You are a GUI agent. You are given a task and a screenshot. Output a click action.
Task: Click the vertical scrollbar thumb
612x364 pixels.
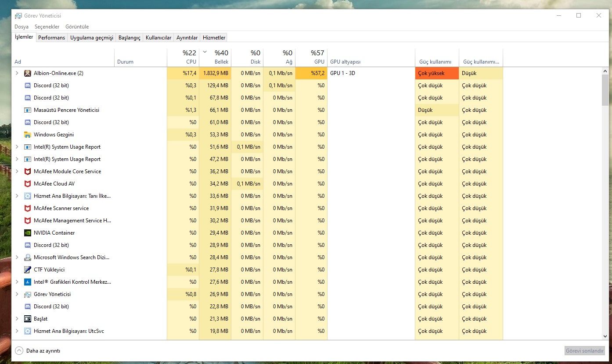605,90
